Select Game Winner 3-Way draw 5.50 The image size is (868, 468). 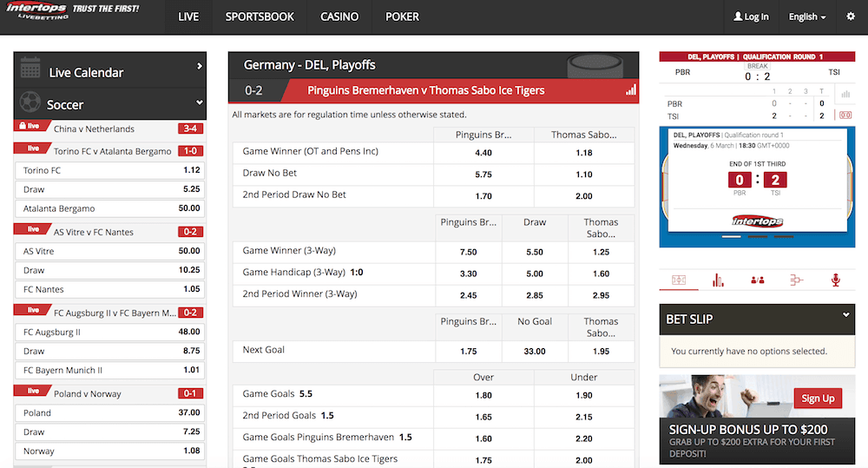coord(535,252)
